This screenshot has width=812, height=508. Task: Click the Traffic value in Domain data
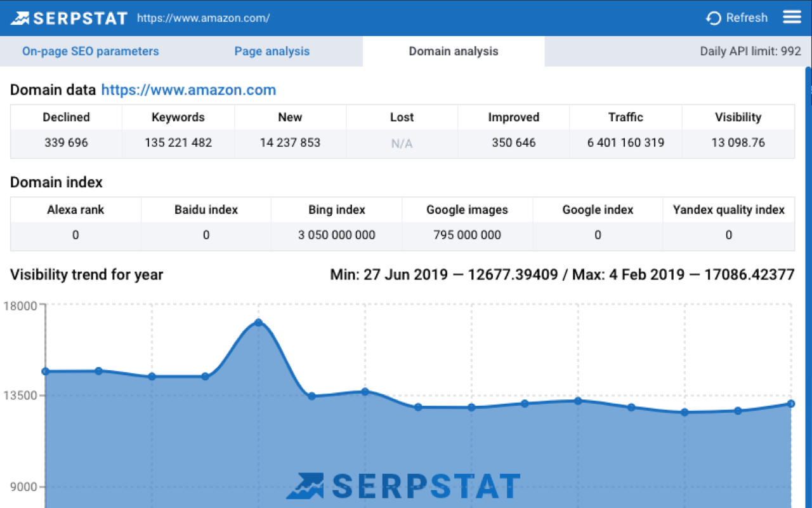point(625,143)
